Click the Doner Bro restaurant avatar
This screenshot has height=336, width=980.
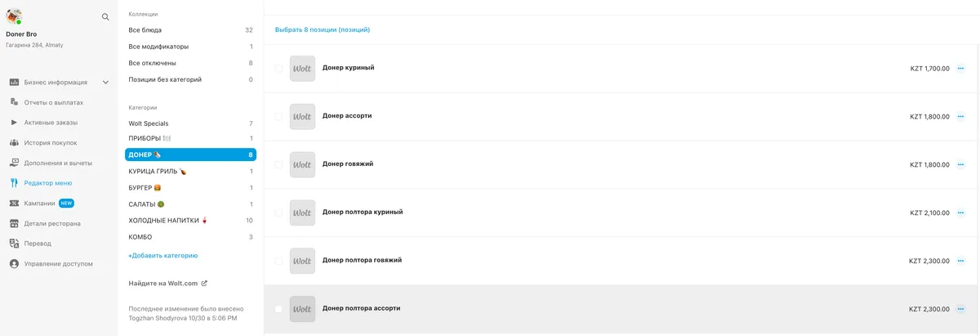tap(14, 16)
